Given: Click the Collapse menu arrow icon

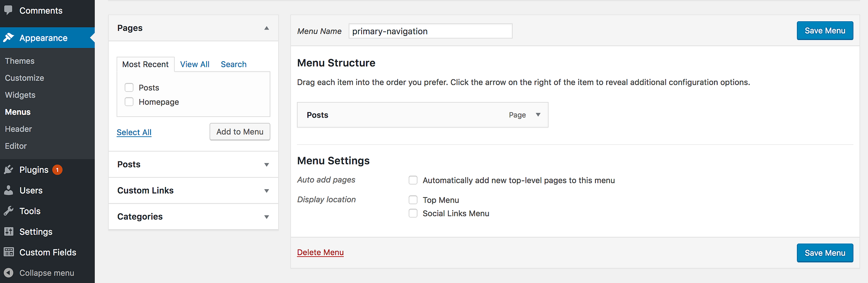Looking at the screenshot, I should point(9,273).
